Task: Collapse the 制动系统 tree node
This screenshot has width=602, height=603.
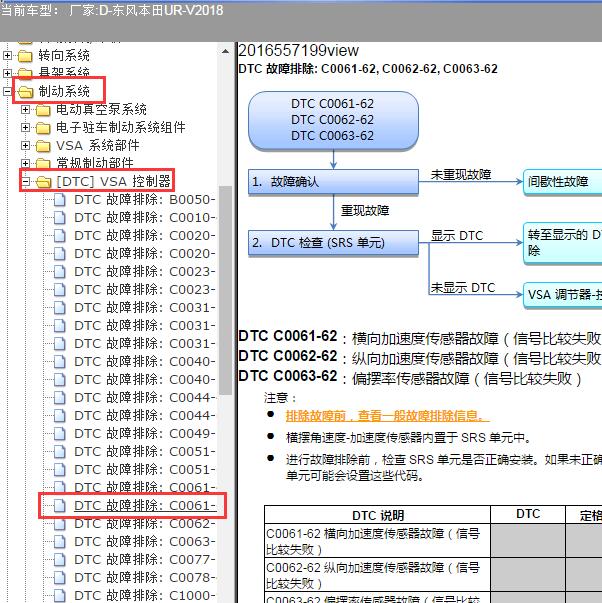Action: [8, 91]
